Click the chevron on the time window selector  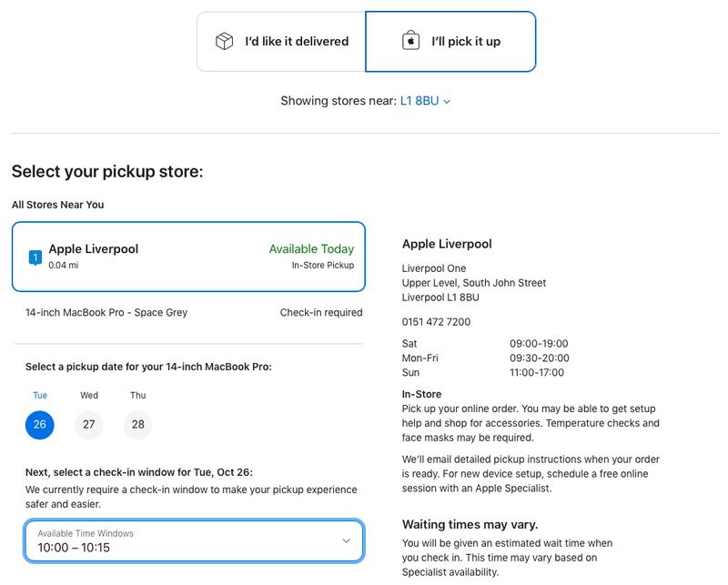(x=347, y=540)
